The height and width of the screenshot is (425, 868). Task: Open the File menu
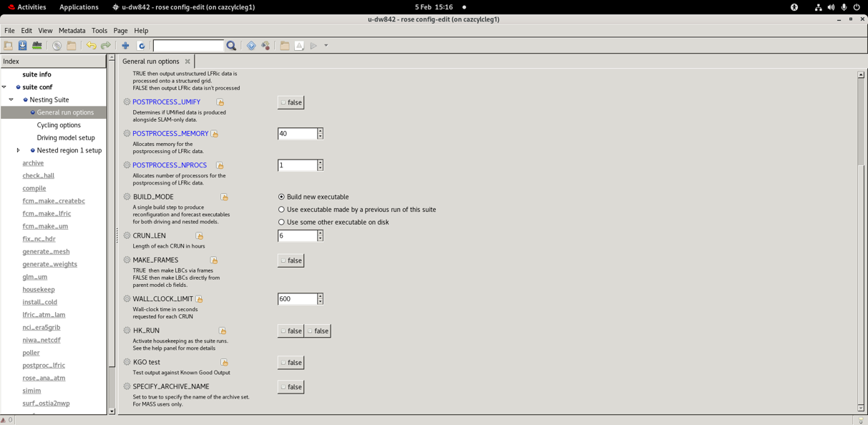[x=9, y=31]
